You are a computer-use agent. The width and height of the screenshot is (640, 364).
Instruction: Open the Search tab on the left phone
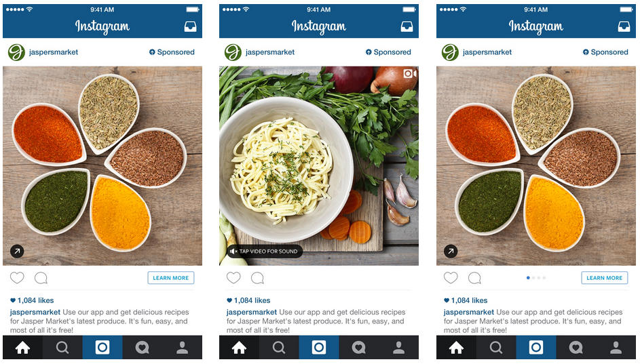coord(62,348)
